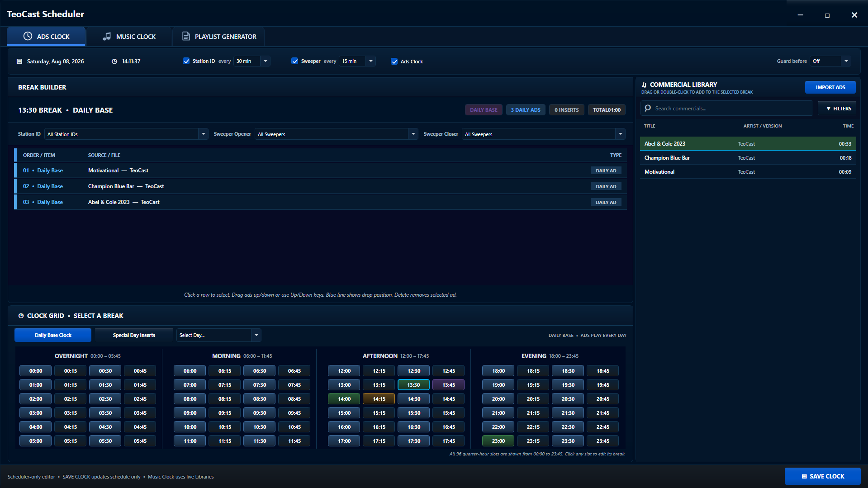Click the TIME column header in library
The image size is (868, 488).
click(848, 126)
